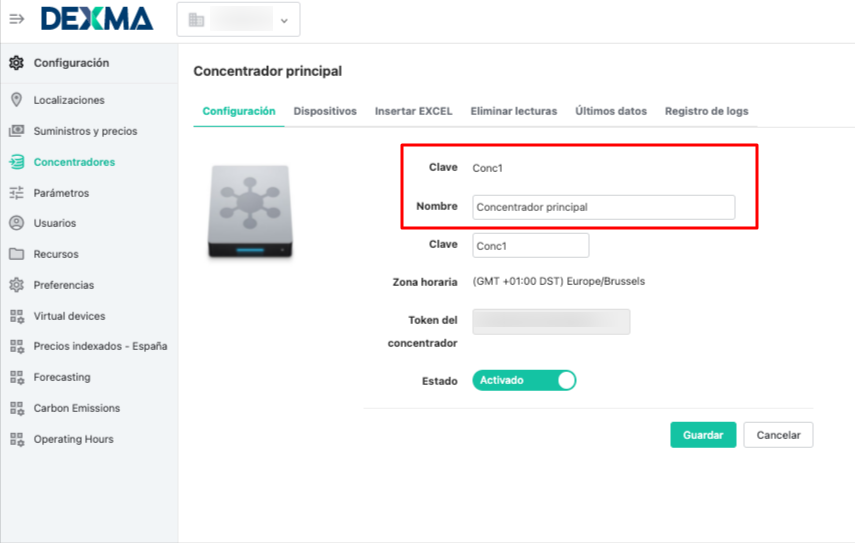The width and height of the screenshot is (855, 543).
Task: Open Carbon Emissions in sidebar
Action: tap(77, 408)
